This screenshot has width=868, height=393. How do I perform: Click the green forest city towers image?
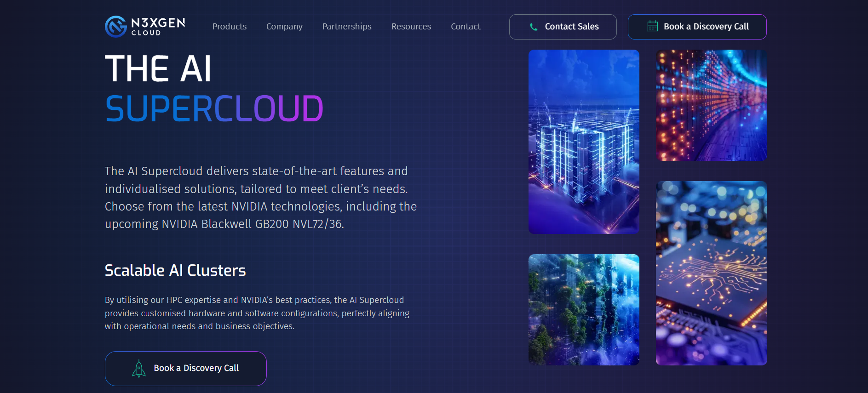[584, 310]
